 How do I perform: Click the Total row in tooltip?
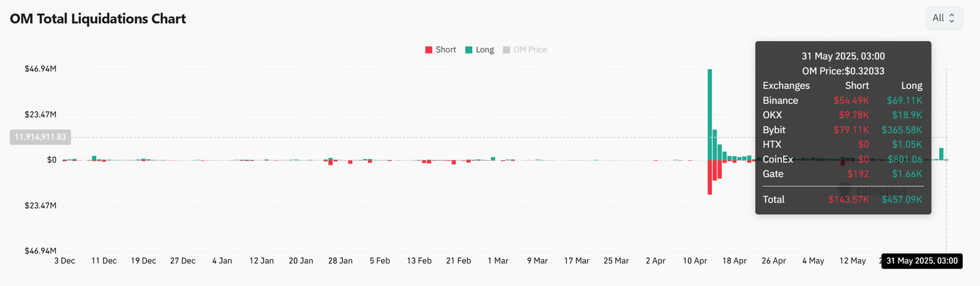pos(842,200)
